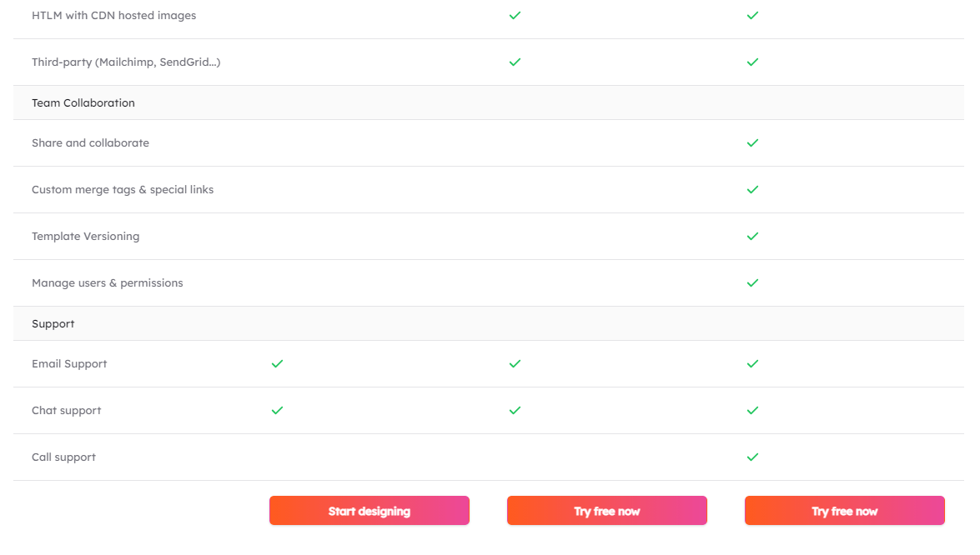Viewport: 980px width, 555px height.
Task: Toggle the Chat support checkmark in middle column
Action: (515, 410)
